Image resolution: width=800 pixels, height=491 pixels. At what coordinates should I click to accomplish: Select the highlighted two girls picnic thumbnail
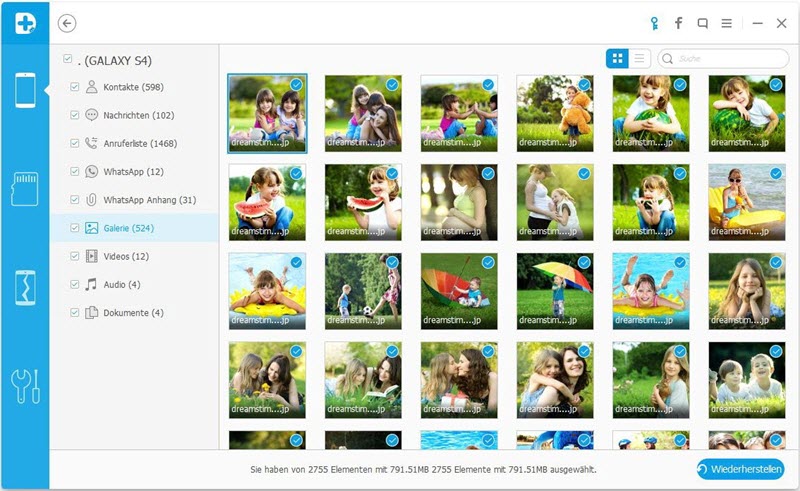pos(267,113)
